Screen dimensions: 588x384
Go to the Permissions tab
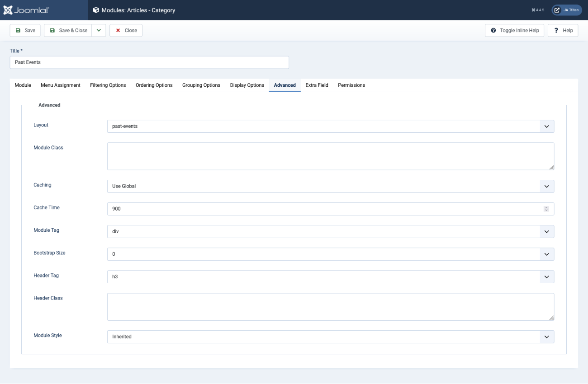click(x=351, y=85)
